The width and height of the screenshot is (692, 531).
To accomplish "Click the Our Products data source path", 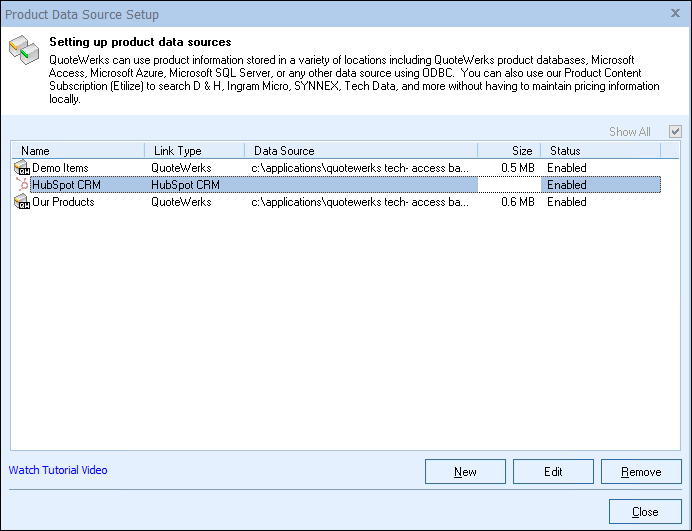I will 360,202.
